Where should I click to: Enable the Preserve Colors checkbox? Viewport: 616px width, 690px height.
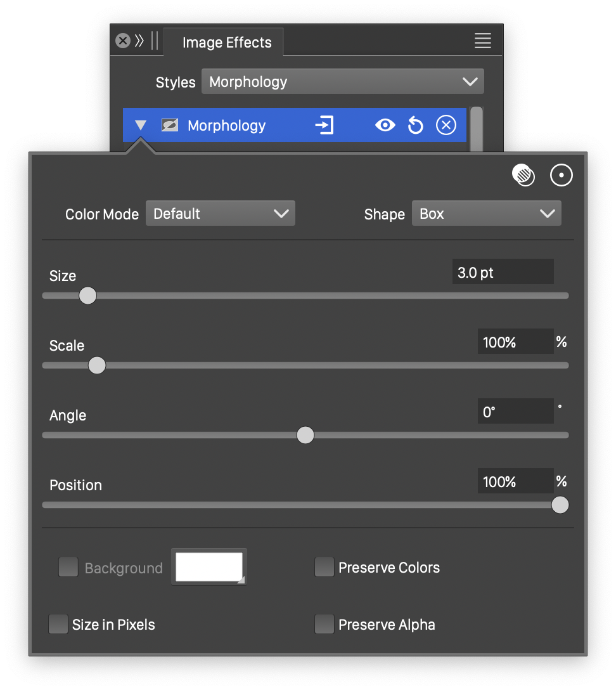click(x=324, y=568)
